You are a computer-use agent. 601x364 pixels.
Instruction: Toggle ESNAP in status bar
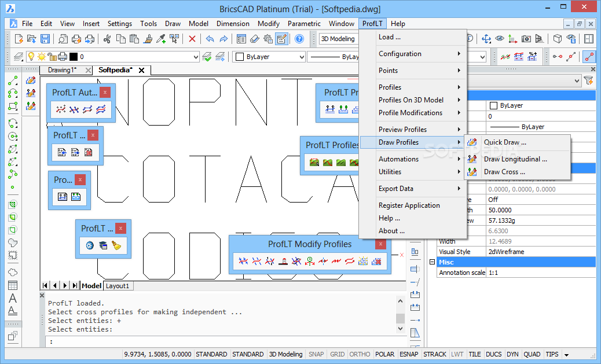[x=409, y=354]
